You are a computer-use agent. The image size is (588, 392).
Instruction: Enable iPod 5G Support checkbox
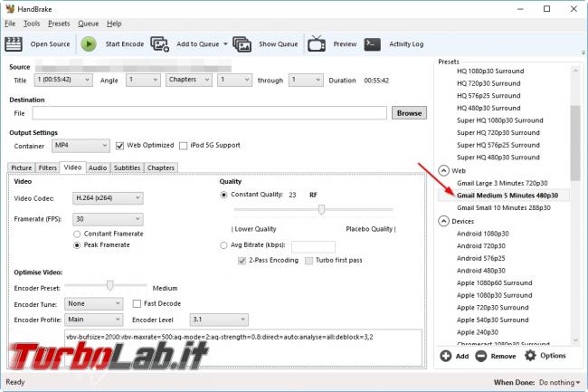coord(183,146)
